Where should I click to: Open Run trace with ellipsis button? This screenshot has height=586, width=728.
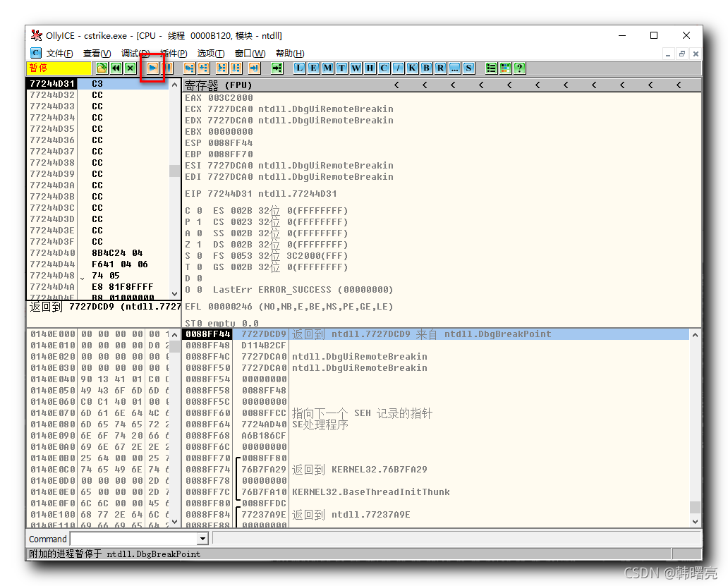pos(454,68)
